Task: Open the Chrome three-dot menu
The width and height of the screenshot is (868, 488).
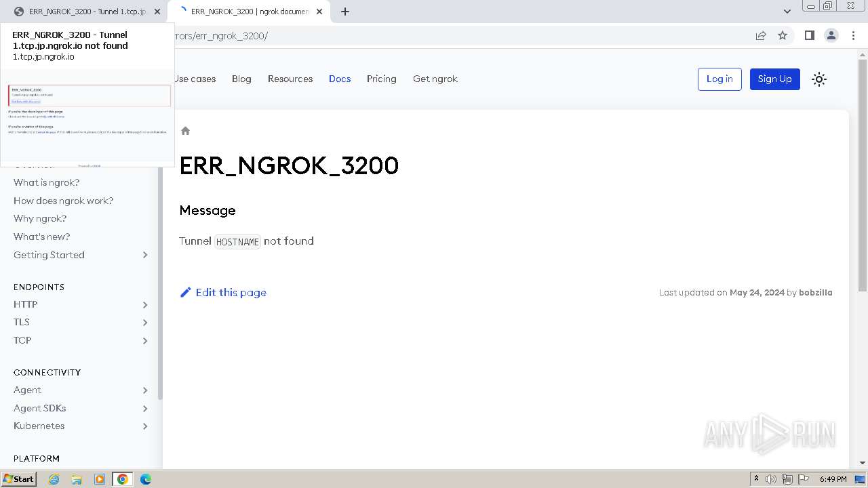Action: click(x=853, y=35)
